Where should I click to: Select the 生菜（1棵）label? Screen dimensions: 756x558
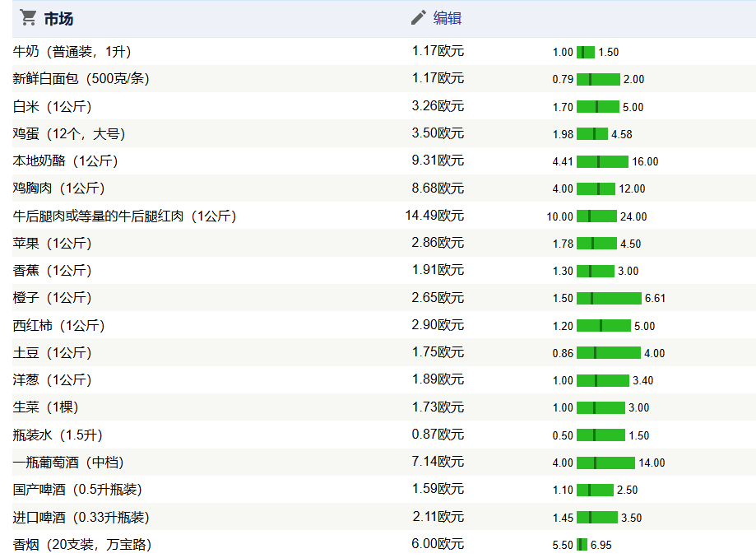click(46, 407)
